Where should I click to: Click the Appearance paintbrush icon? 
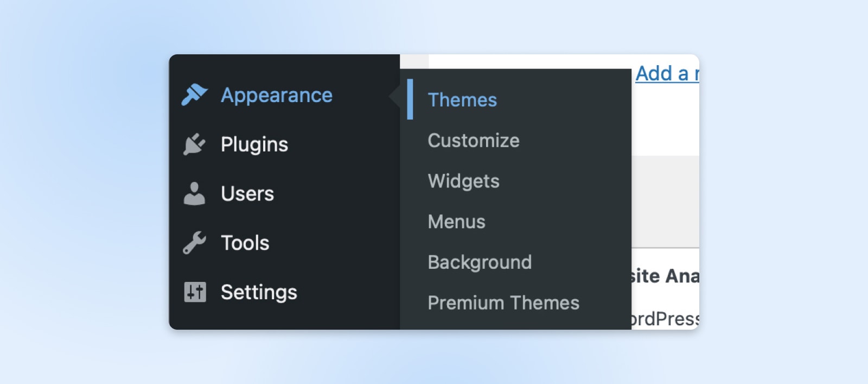point(194,95)
